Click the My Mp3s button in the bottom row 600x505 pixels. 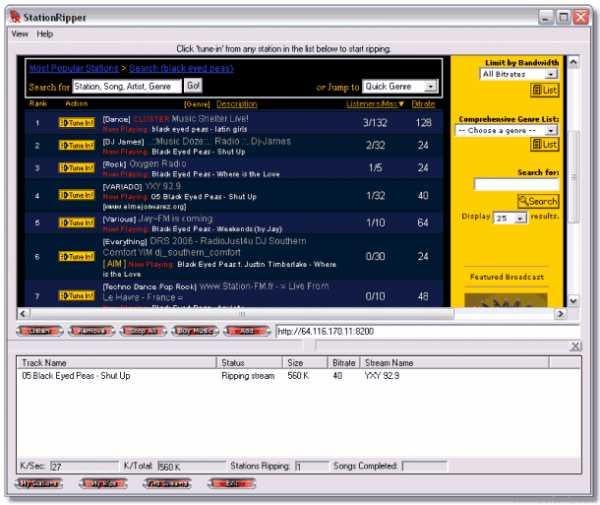click(103, 484)
